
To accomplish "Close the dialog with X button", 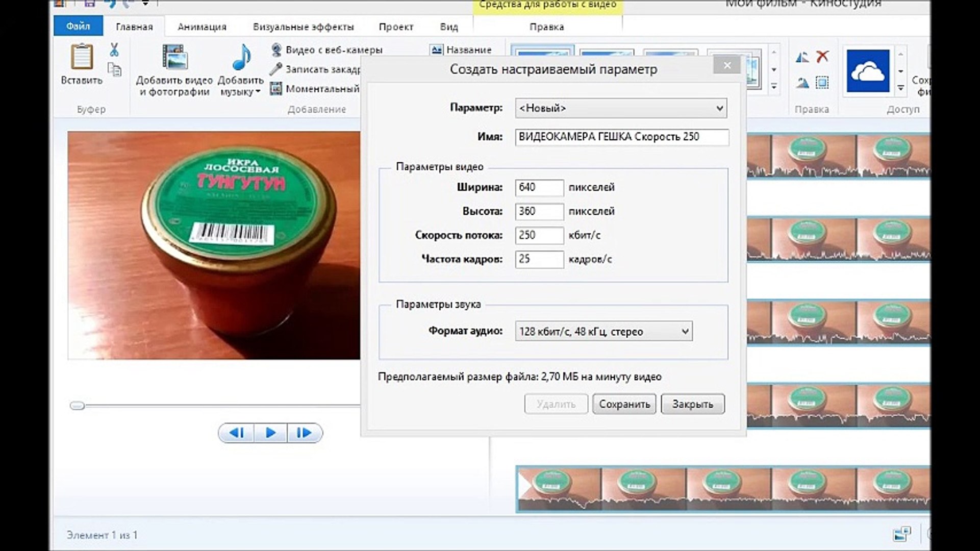I will (x=727, y=65).
